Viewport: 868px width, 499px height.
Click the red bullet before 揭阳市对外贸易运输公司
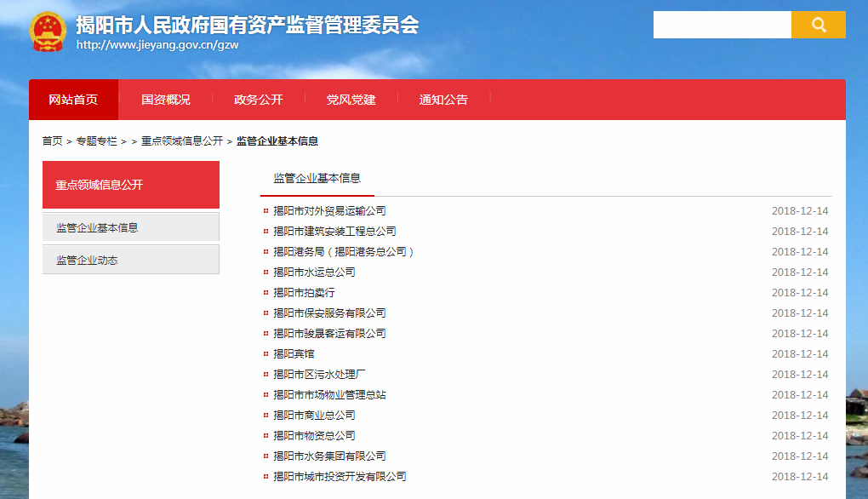[x=266, y=211]
